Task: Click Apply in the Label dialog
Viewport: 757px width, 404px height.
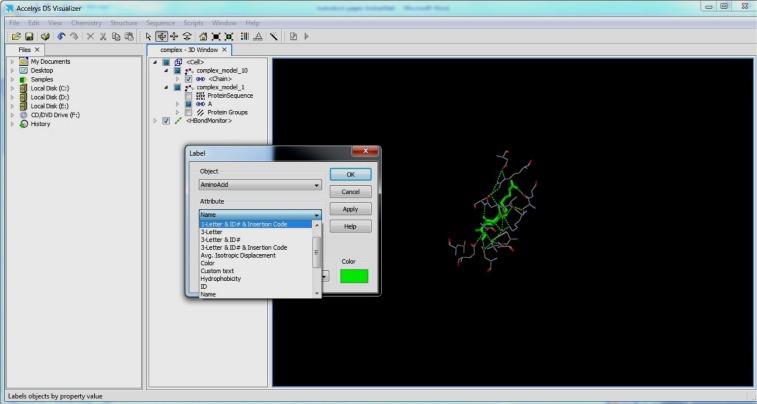Action: pos(350,209)
